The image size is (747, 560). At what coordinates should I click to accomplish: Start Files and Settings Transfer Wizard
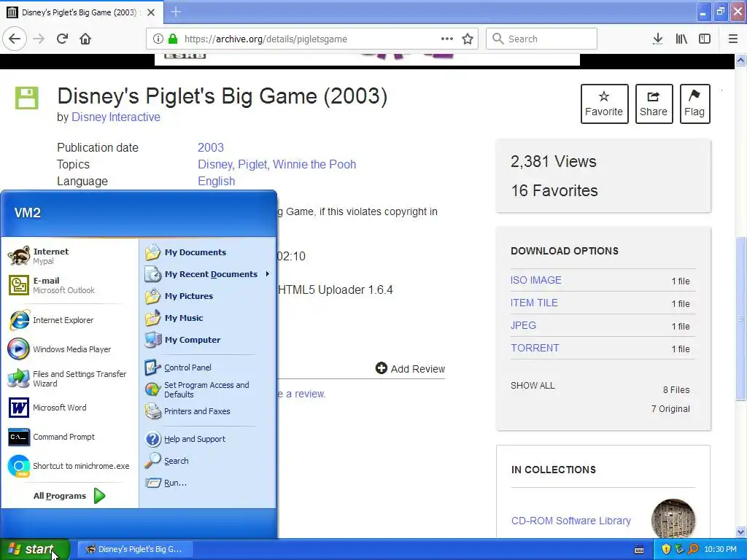coord(69,378)
